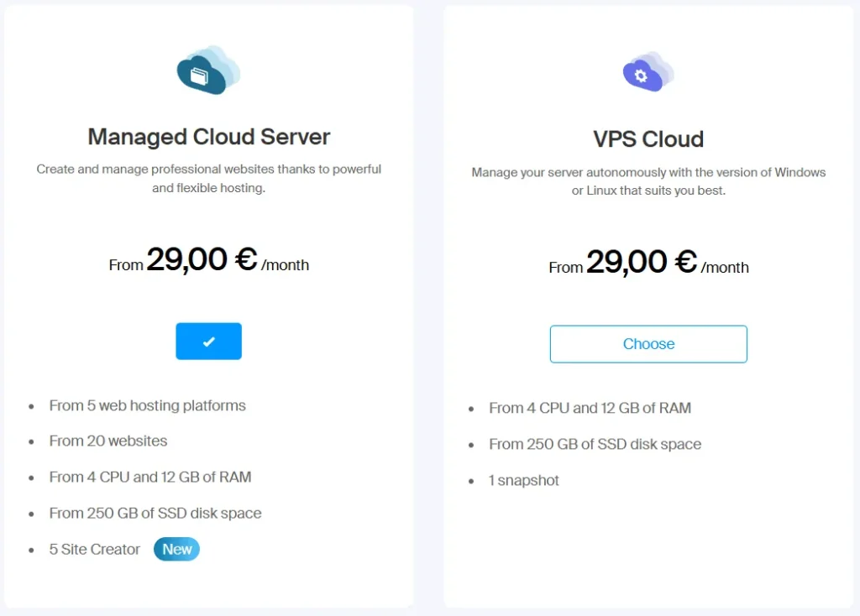Screen dimensions: 860x616
Task: Select the From 4 CPU and 12 GB of RAM line
Action: coord(149,477)
